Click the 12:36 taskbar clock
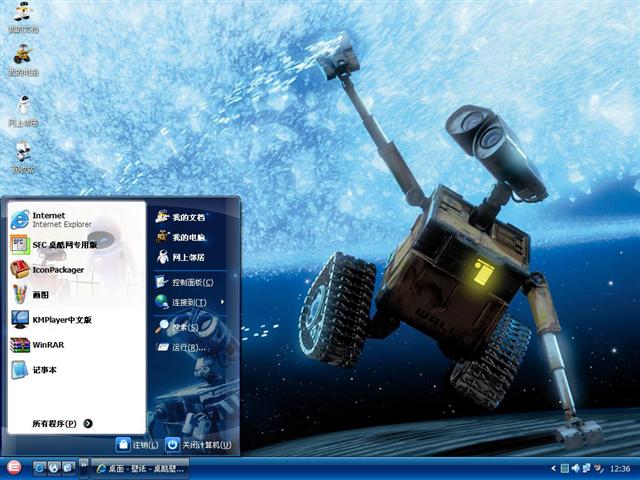Viewport: 640px width, 480px height. [620, 469]
